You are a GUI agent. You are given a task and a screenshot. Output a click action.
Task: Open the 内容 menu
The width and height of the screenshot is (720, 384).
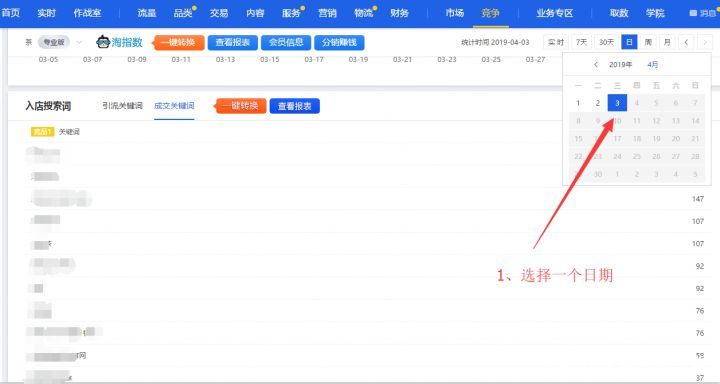[x=255, y=13]
